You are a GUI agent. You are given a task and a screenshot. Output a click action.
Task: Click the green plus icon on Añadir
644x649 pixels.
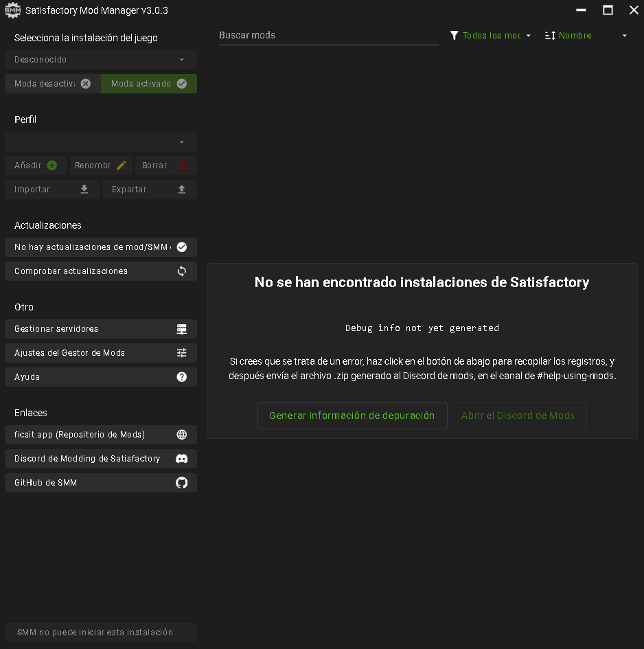pyautogui.click(x=52, y=166)
